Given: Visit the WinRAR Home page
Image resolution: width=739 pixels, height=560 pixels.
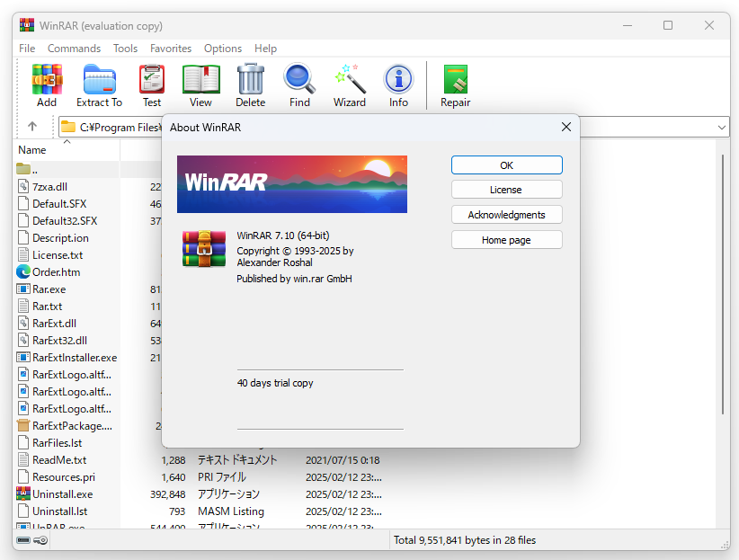Looking at the screenshot, I should (x=506, y=239).
